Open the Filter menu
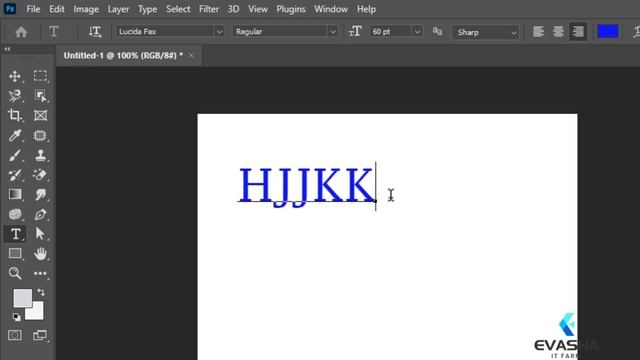The width and height of the screenshot is (640, 360). click(209, 9)
